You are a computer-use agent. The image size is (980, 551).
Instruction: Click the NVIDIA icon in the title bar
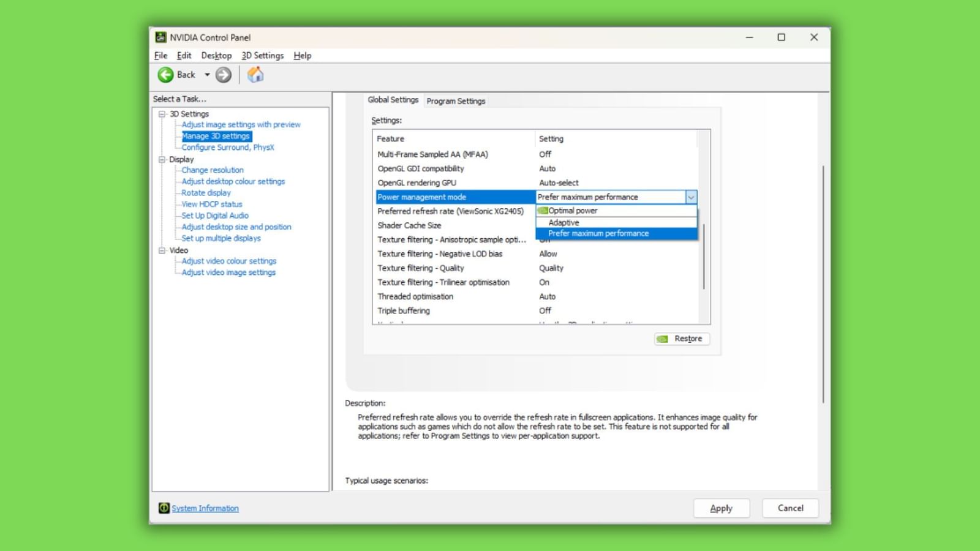161,37
